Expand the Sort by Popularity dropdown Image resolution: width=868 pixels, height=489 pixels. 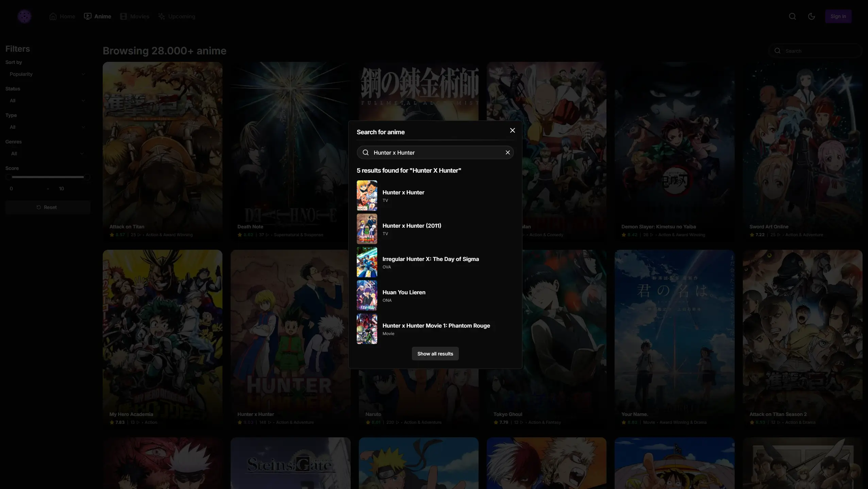(47, 74)
